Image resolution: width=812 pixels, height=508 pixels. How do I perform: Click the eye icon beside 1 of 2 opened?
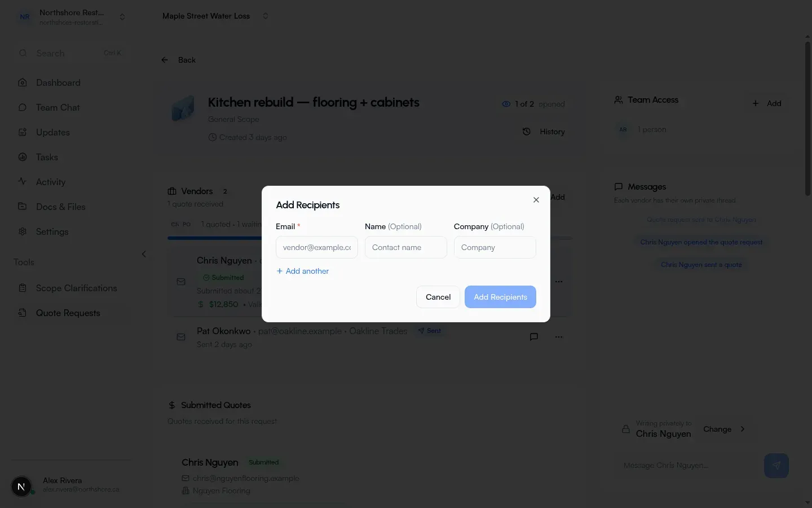click(x=506, y=104)
